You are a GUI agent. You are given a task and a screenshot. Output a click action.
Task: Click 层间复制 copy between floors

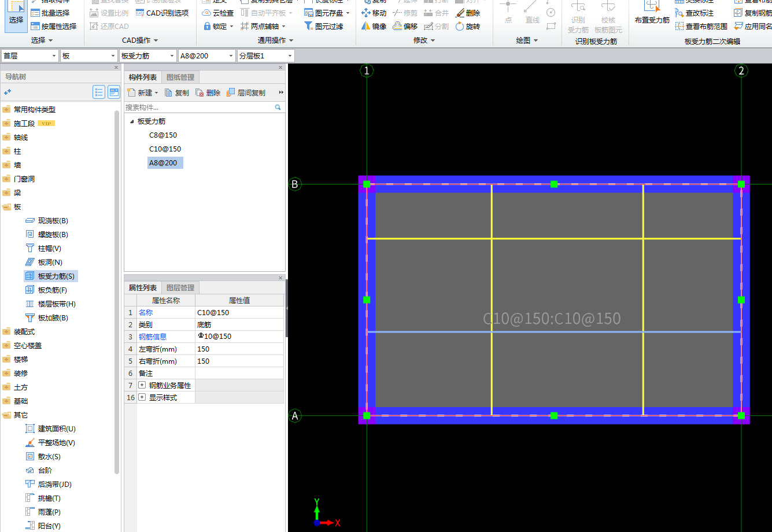click(x=246, y=93)
